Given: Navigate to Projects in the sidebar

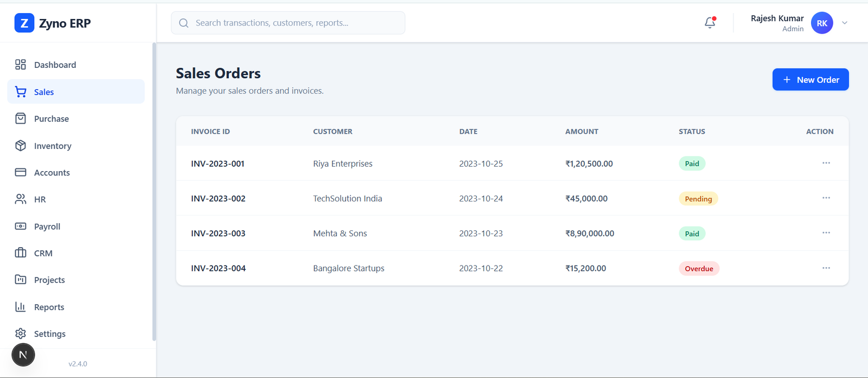Looking at the screenshot, I should click(x=49, y=280).
